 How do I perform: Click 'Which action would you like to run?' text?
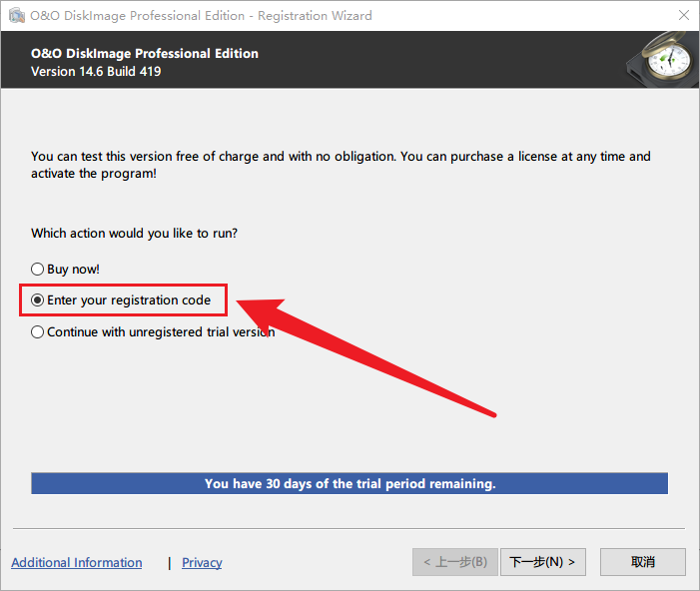click(135, 233)
